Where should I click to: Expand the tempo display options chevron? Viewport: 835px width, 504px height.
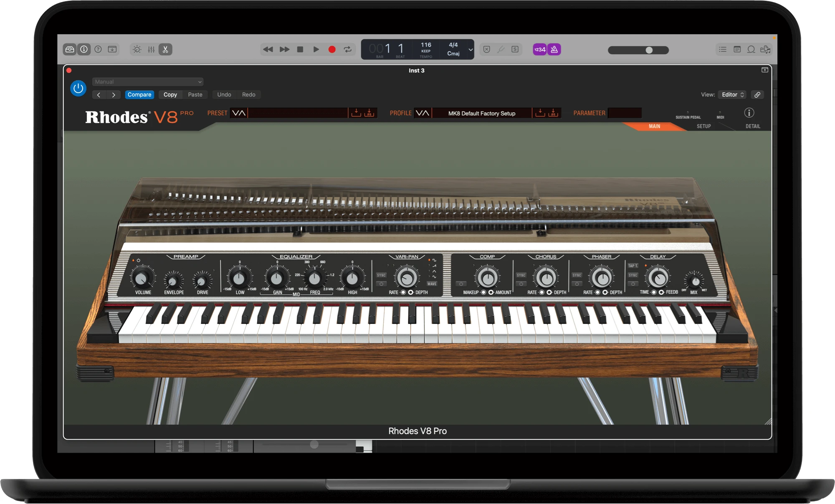(471, 50)
